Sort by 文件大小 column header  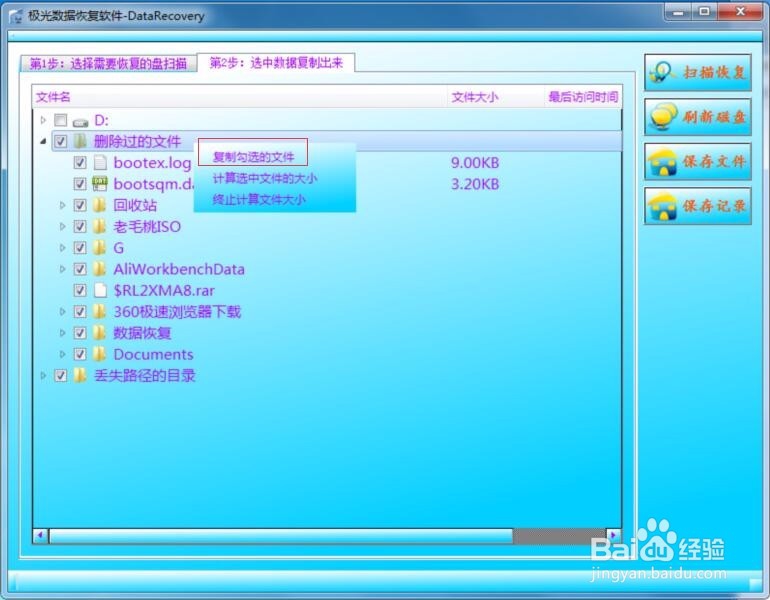(x=496, y=97)
